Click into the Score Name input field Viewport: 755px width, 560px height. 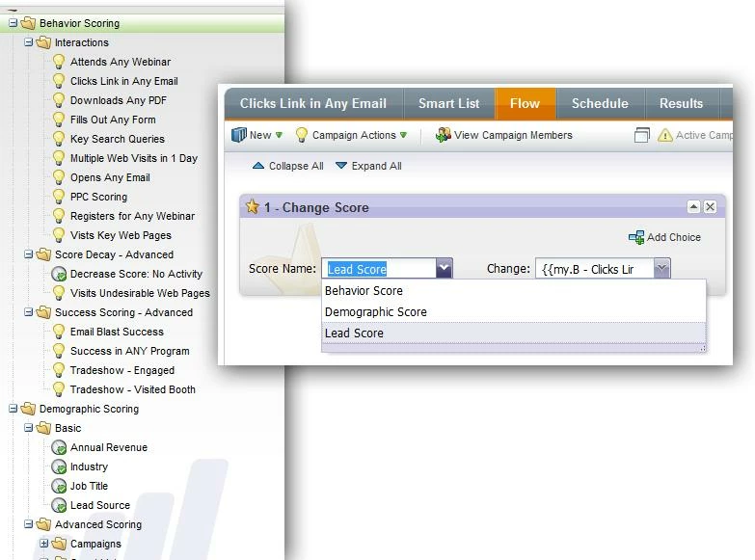click(x=379, y=269)
